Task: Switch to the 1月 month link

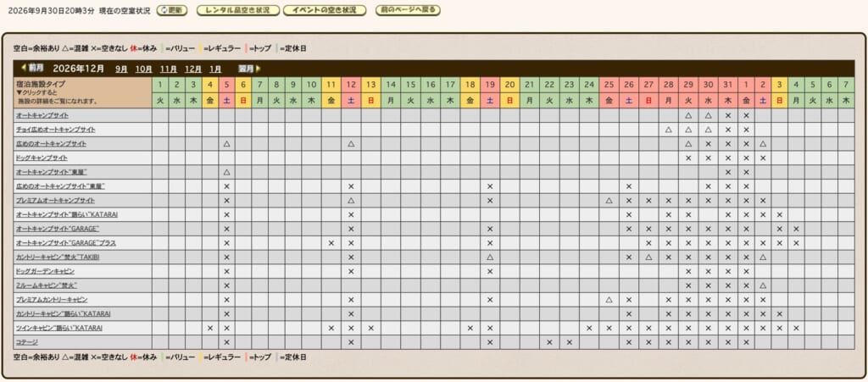Action: (x=215, y=69)
